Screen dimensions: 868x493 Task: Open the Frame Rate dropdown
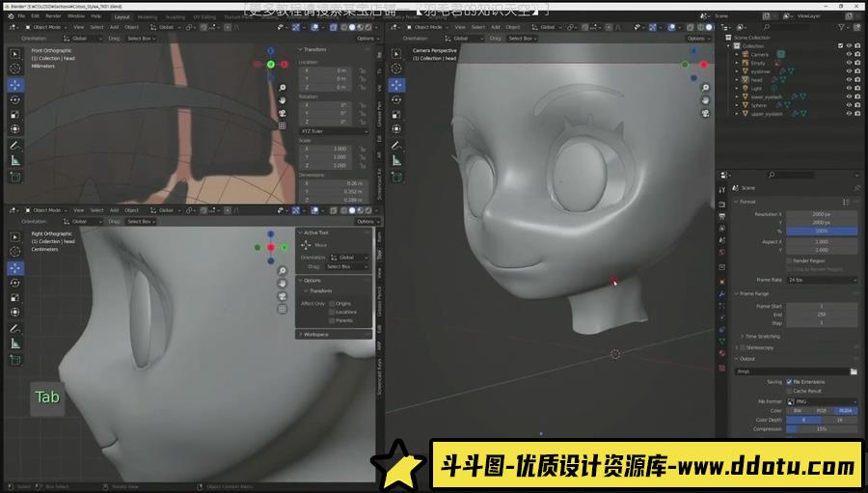pos(822,281)
